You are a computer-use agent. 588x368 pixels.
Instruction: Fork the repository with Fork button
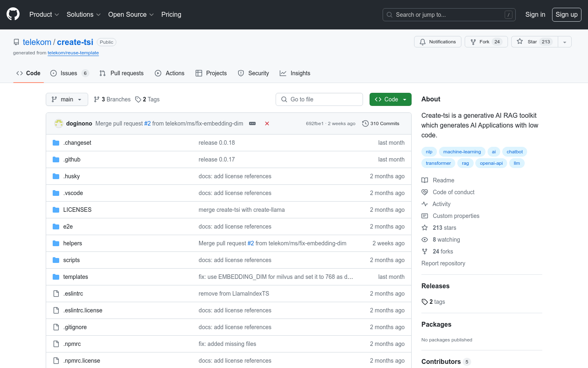coord(486,42)
